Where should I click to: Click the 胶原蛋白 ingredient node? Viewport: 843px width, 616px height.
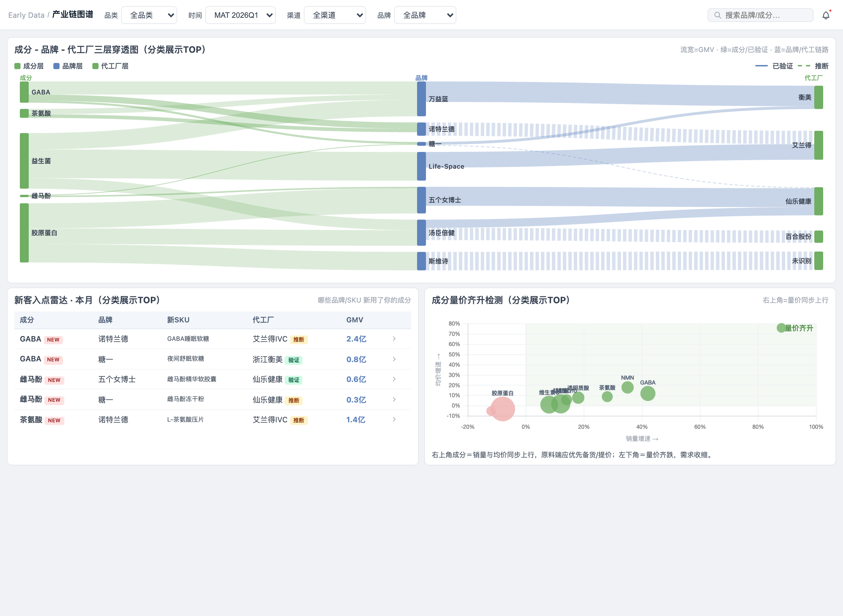pos(24,233)
